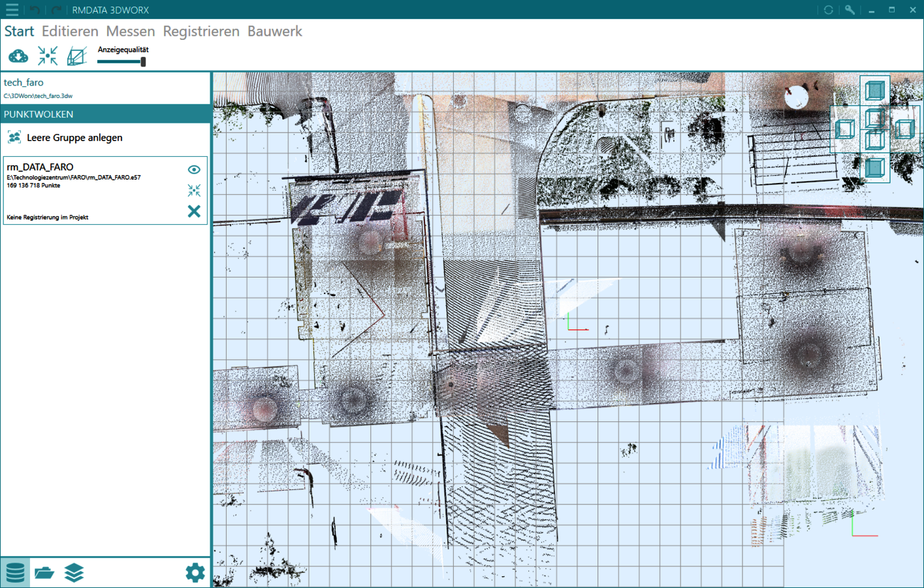Screen dimensions: 924x588
Task: Select the bottom view cube in the navigator
Action: tap(874, 169)
